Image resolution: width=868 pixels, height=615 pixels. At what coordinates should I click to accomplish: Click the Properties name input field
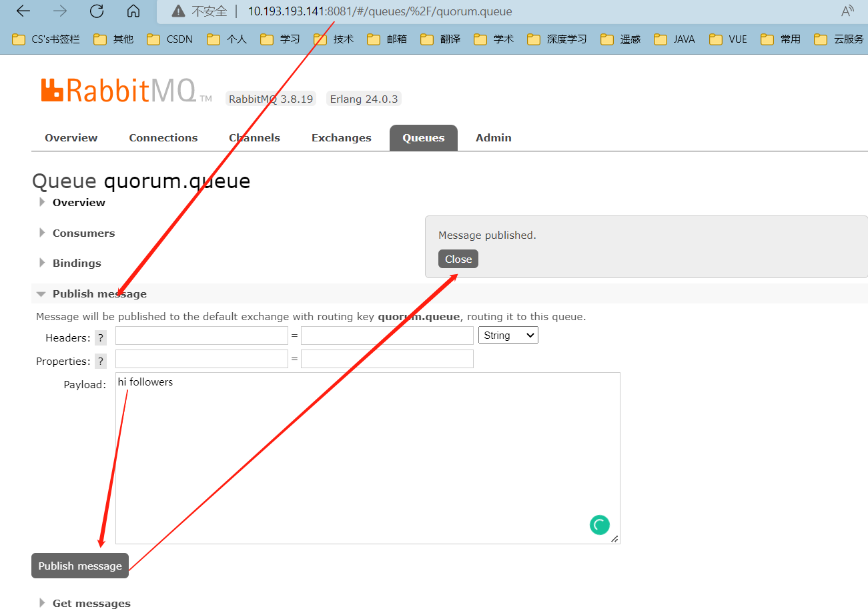(201, 359)
